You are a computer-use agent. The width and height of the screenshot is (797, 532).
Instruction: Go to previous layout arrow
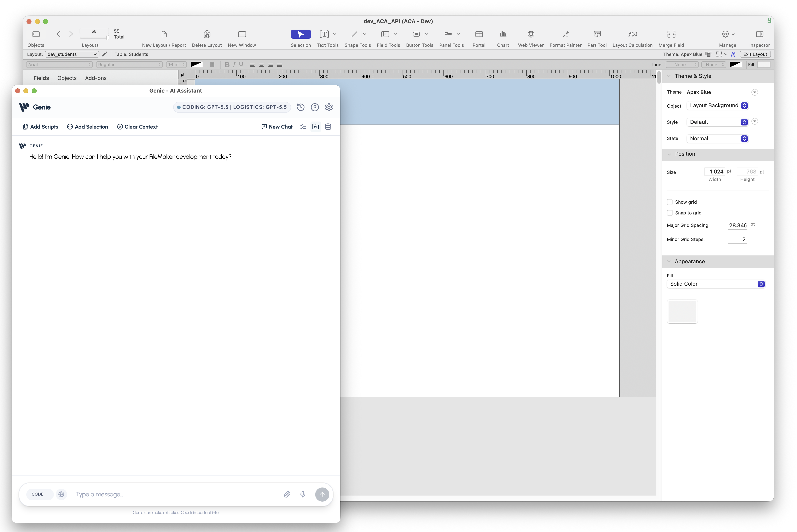click(58, 34)
